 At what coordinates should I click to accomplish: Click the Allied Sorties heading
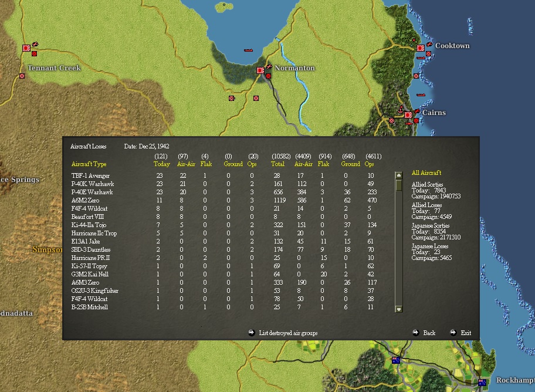point(427,184)
